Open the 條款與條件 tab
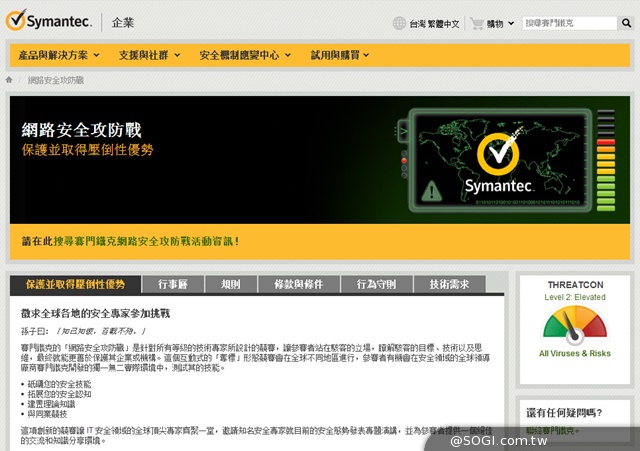Viewport: 640px width, 451px height. [299, 284]
